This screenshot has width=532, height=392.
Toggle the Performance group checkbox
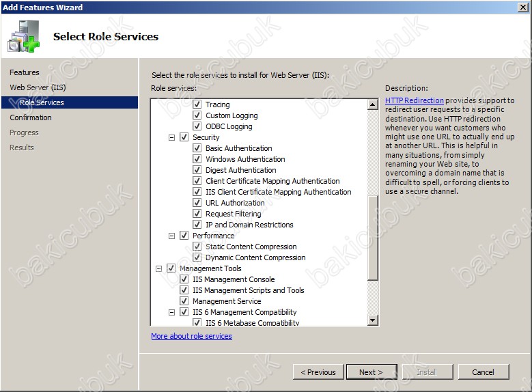(184, 235)
